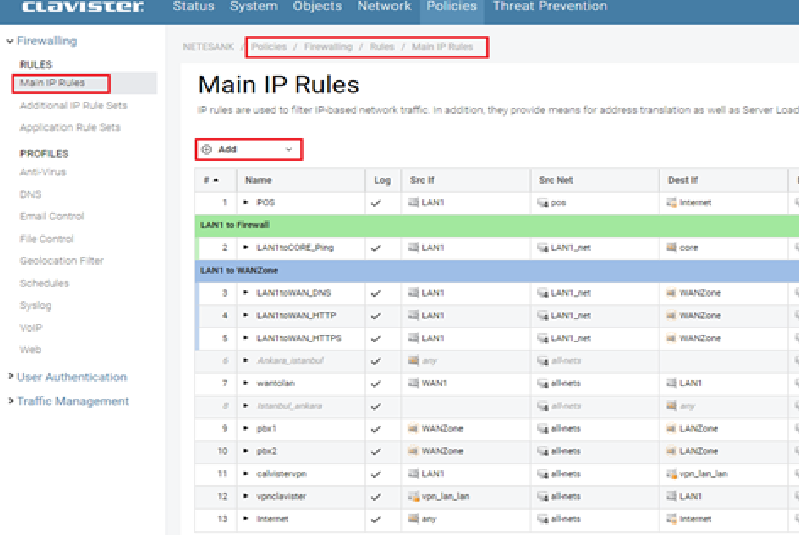Click the core interface icon in LAN1toCORE_Ping row

tap(672, 247)
